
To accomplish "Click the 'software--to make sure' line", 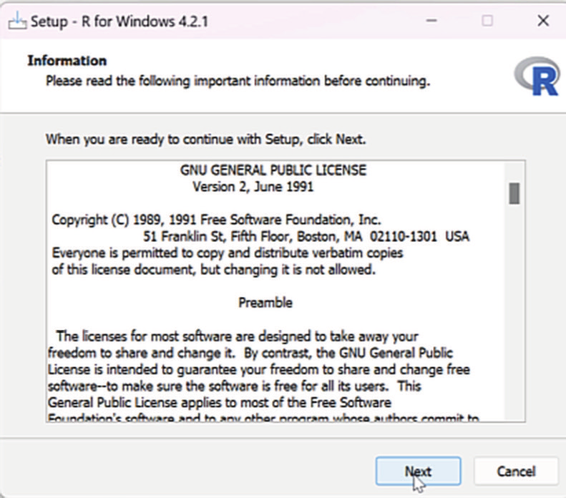I will 234,386.
